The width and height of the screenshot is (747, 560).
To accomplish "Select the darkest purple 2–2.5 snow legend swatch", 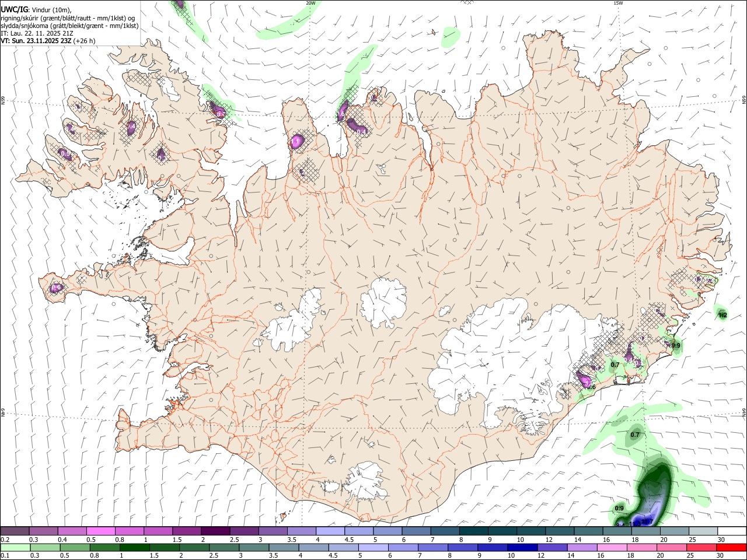I will [215, 531].
